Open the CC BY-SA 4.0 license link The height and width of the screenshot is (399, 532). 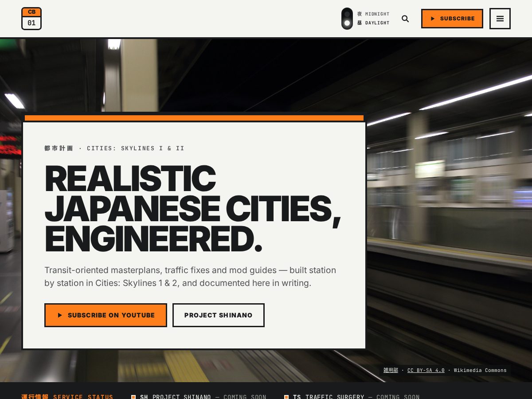(x=426, y=370)
